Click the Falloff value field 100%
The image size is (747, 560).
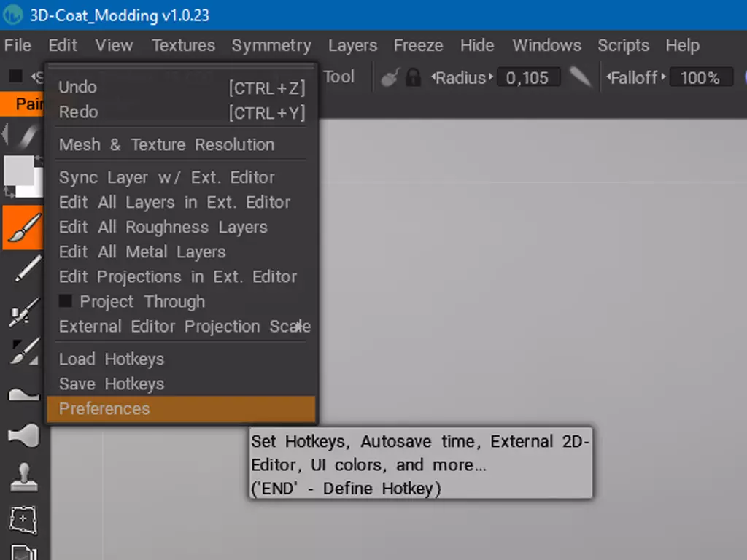[x=700, y=77]
